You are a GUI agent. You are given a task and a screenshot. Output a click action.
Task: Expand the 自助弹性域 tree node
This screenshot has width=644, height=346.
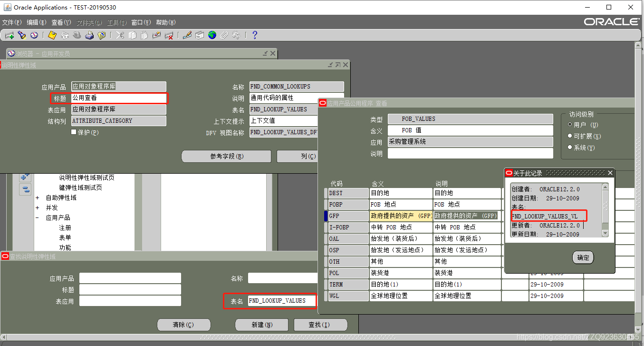pos(38,198)
